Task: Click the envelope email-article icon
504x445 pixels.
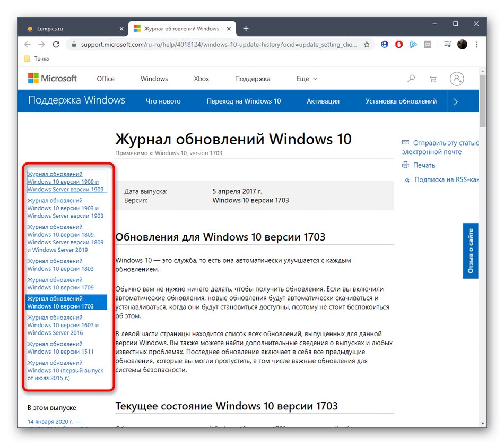Action: point(405,142)
